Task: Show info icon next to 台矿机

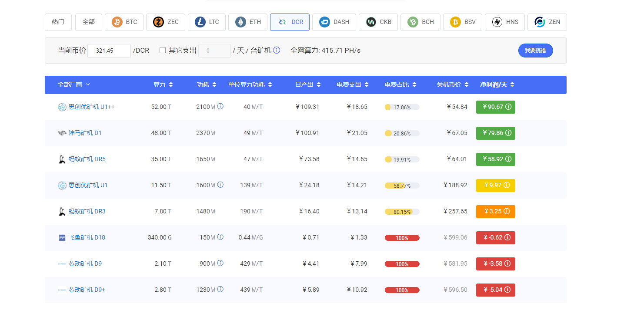Action: coord(277,51)
